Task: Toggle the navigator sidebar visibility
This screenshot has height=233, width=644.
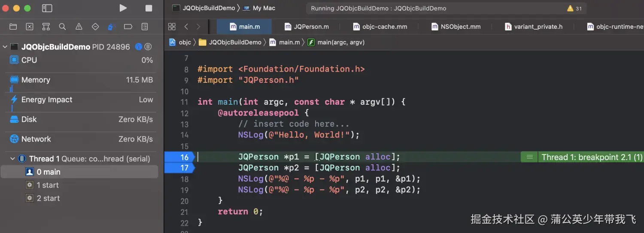Action: pos(47,8)
